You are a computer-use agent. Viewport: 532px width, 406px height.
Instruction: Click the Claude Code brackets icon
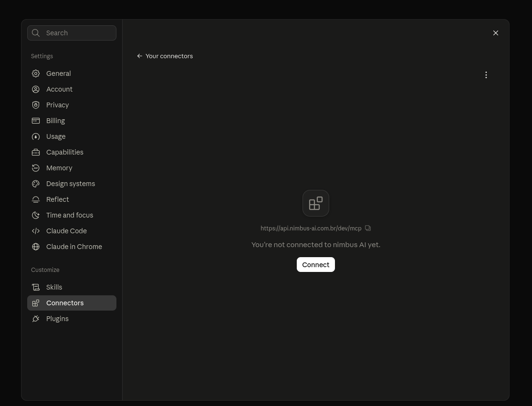tap(36, 231)
